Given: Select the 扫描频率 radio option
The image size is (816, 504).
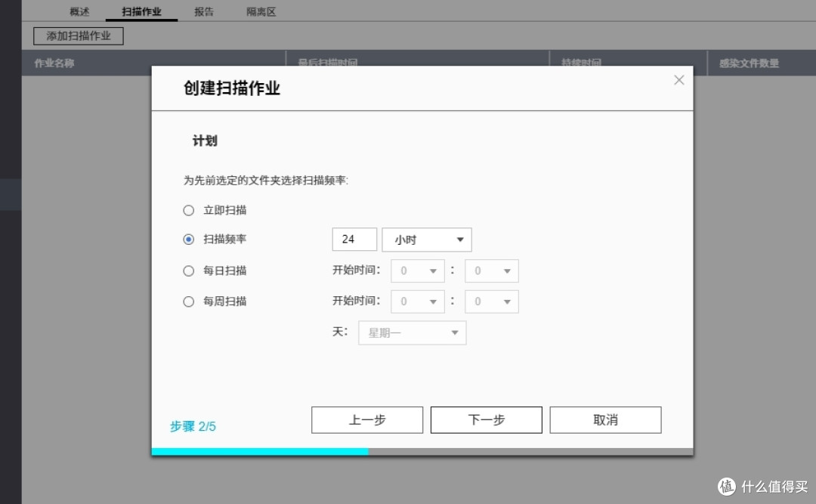Looking at the screenshot, I should (188, 239).
